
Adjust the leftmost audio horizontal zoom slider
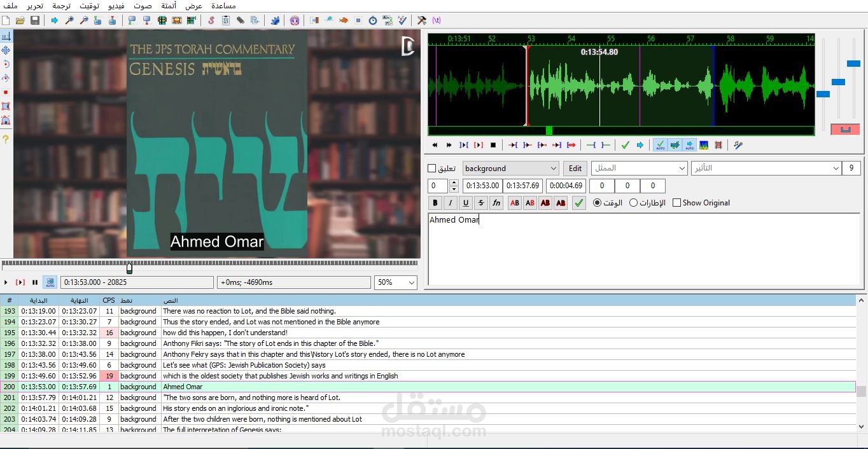(823, 94)
